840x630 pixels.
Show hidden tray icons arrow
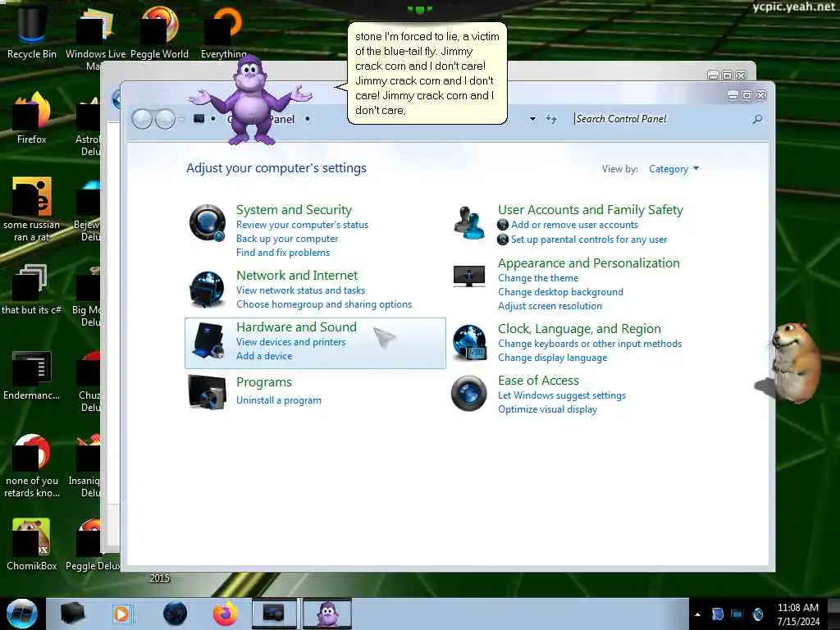point(697,614)
